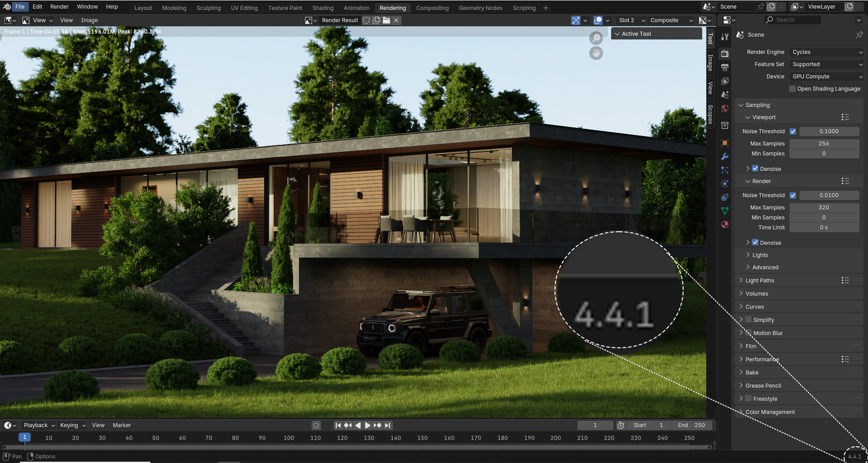Open the Physics properties tab
The image size is (868, 463).
pyautogui.click(x=725, y=184)
